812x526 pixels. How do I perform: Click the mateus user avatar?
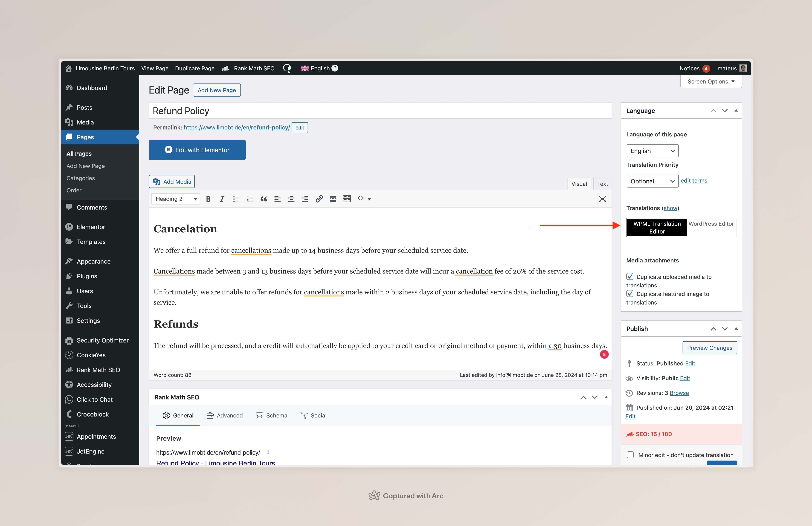click(x=743, y=68)
